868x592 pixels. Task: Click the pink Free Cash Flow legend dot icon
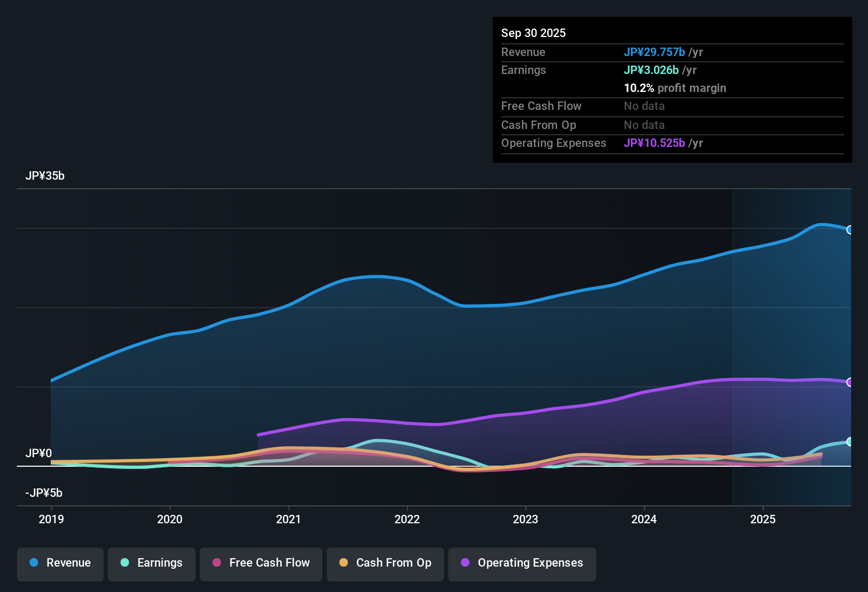(x=216, y=563)
